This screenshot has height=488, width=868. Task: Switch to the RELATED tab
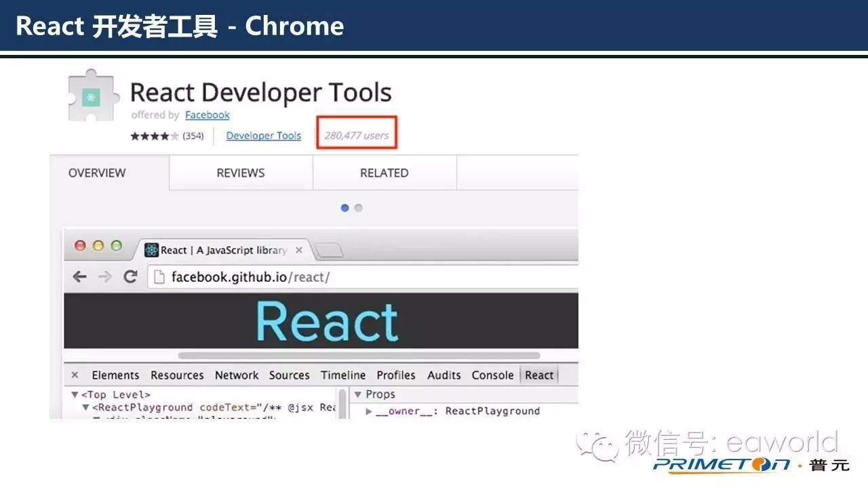[x=384, y=173]
